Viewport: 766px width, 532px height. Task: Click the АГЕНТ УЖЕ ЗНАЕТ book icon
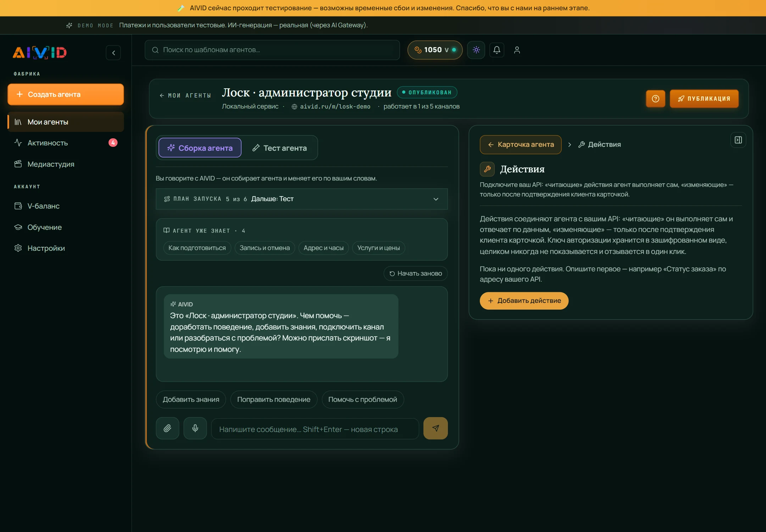coord(166,231)
